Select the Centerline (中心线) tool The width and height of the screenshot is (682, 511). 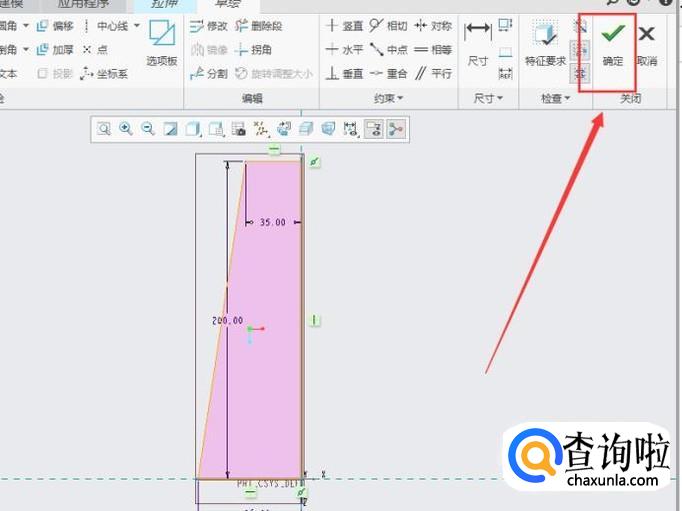(x=105, y=26)
